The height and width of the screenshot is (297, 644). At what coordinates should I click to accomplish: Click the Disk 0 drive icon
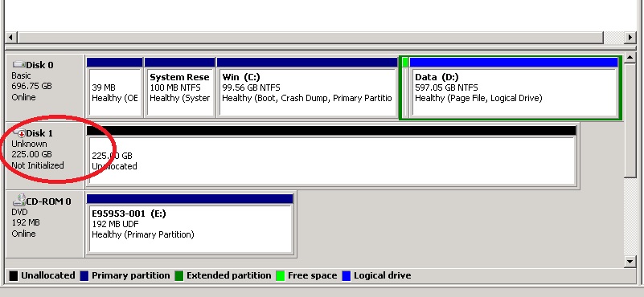pyautogui.click(x=18, y=64)
